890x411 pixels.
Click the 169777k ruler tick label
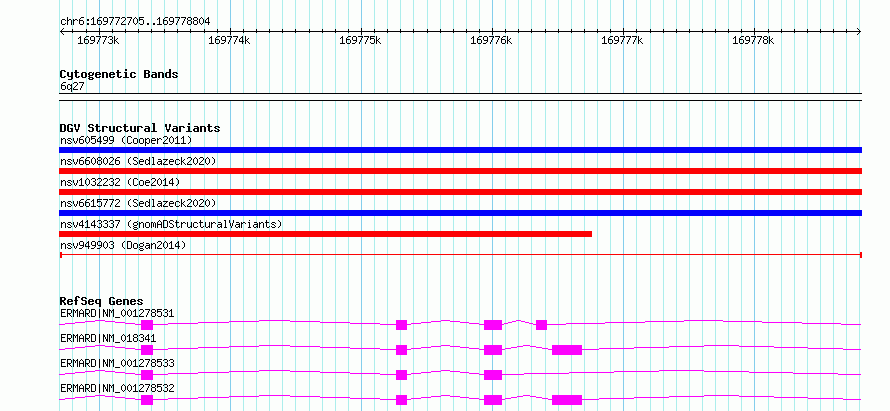pyautogui.click(x=622, y=40)
